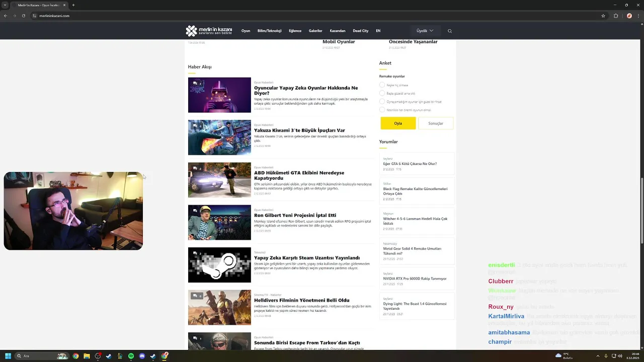644x362 pixels.
Task: Click the microphone icon in system tray
Action: pos(606,356)
